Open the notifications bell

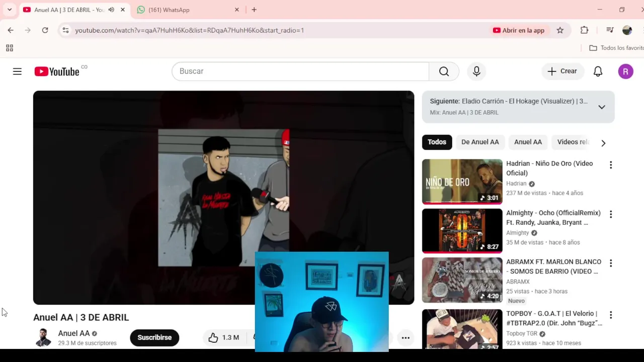point(598,71)
